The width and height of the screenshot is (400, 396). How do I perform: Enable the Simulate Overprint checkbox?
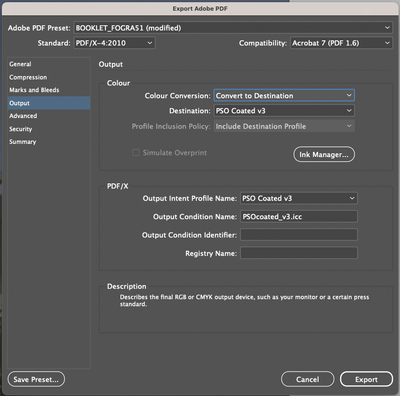coord(136,153)
